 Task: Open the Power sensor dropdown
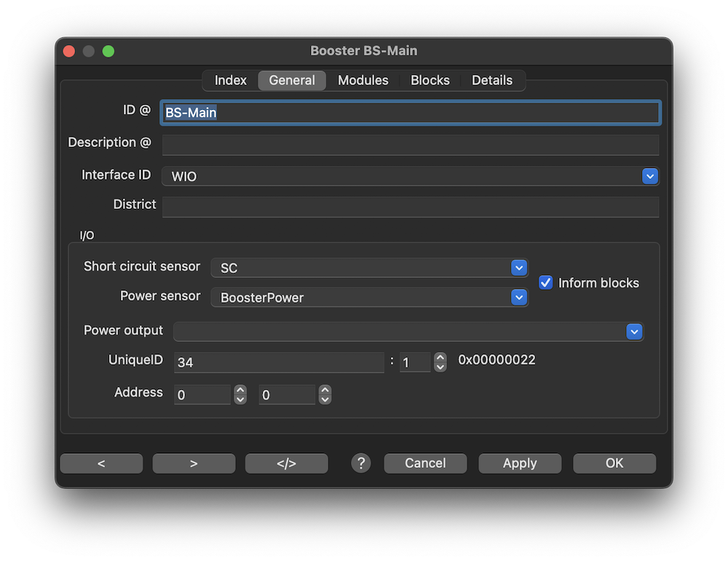[518, 298]
